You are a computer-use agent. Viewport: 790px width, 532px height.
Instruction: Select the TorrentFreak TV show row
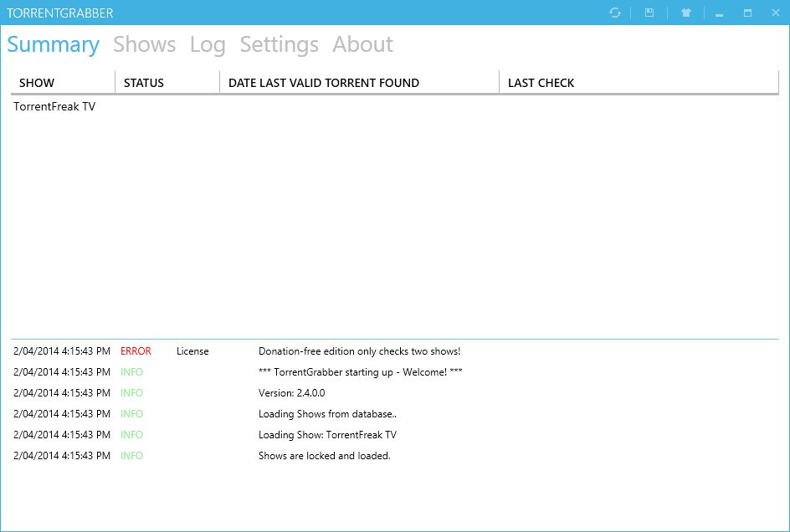pos(54,107)
